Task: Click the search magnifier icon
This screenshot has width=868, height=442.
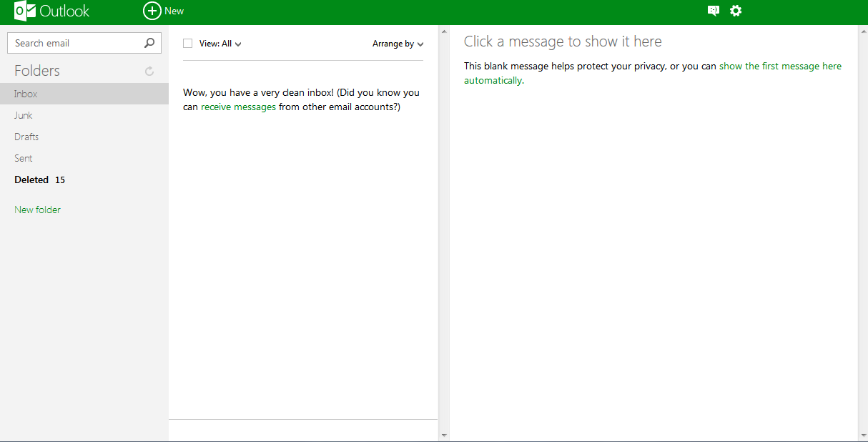Action: tap(148, 43)
